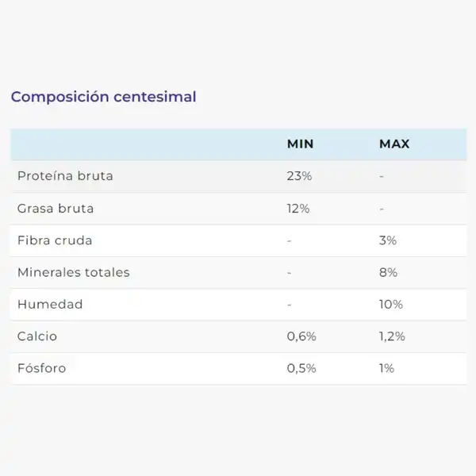This screenshot has width=476, height=476.
Task: Select the MAX column header
Action: point(394,144)
